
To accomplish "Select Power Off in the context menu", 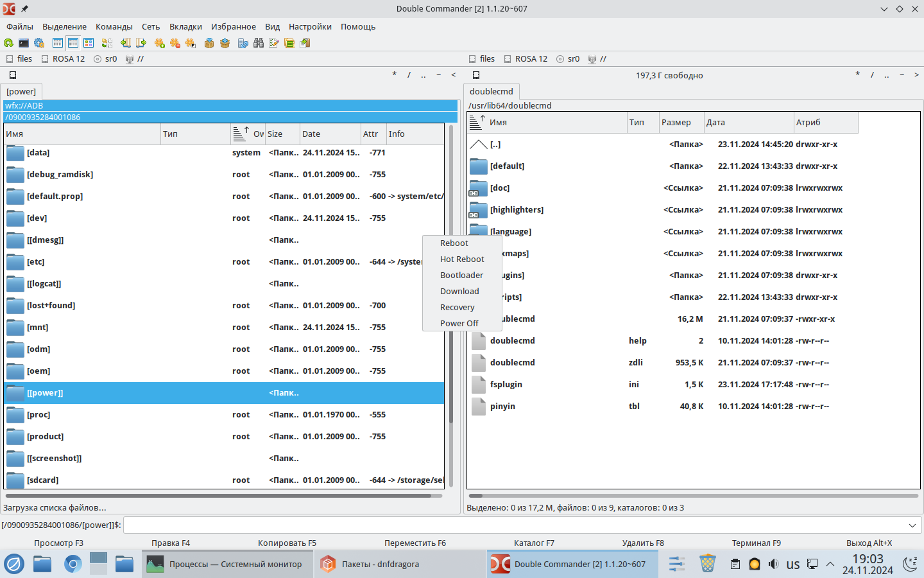I will click(x=459, y=323).
